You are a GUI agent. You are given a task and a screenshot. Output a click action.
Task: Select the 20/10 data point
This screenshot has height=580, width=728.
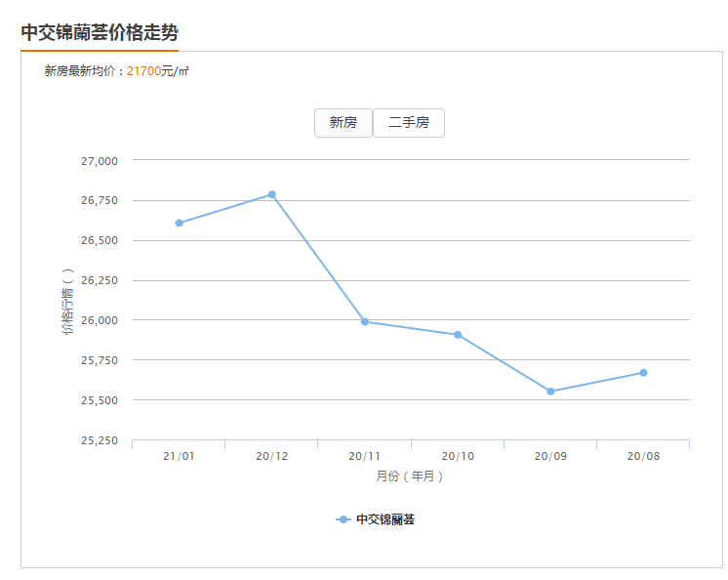[x=458, y=334]
